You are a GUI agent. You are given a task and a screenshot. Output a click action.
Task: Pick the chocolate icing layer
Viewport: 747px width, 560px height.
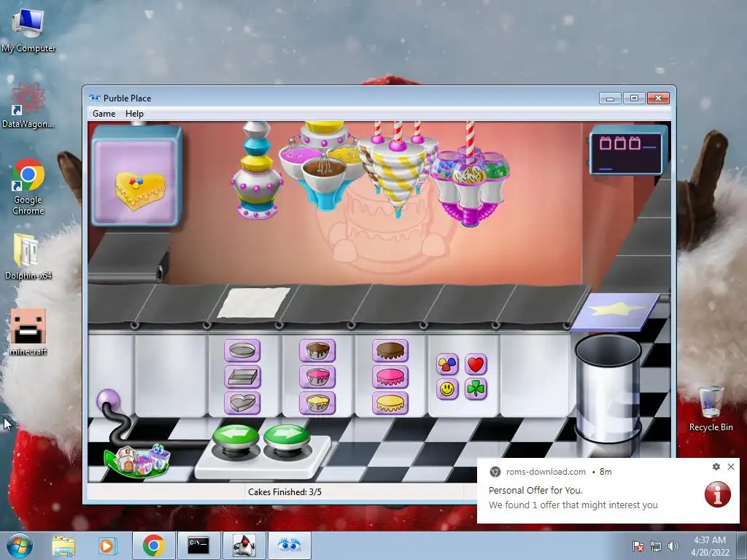click(390, 351)
